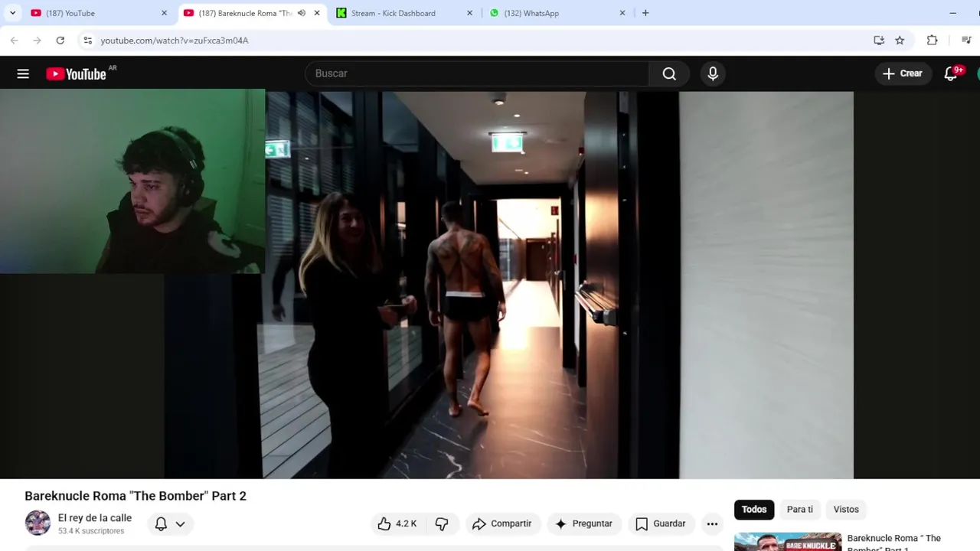Go back in browser history
Screen dimensions: 980x551
(x=14, y=41)
